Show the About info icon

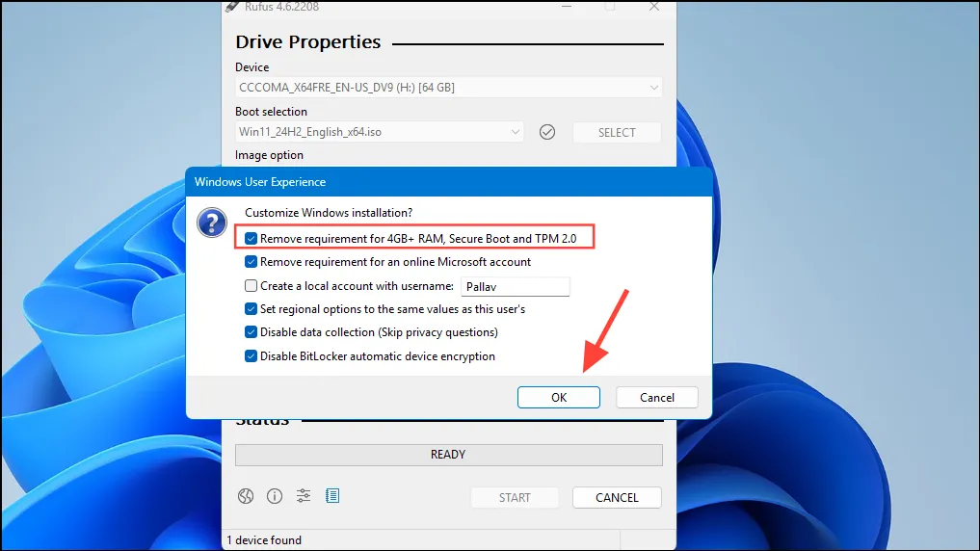point(275,496)
